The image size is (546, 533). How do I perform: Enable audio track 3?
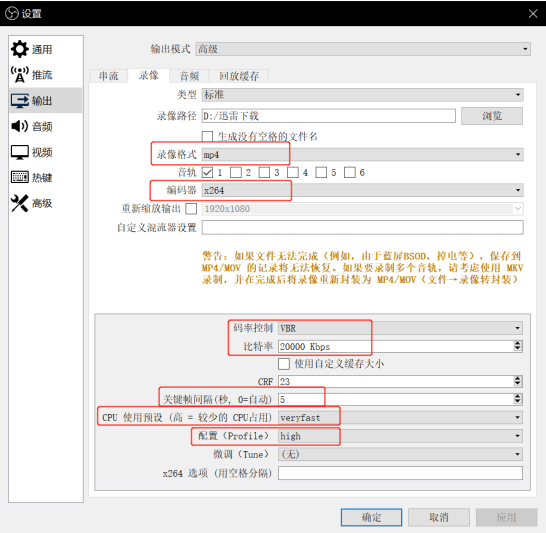[264, 172]
